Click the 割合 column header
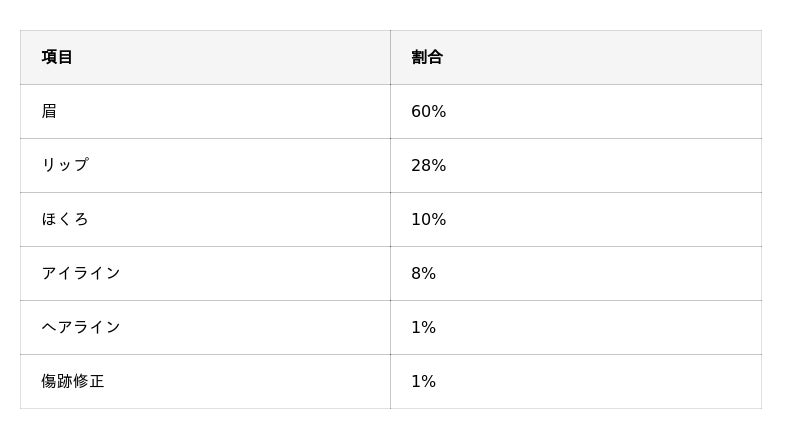Image resolution: width=800 pixels, height=439 pixels. coord(427,57)
